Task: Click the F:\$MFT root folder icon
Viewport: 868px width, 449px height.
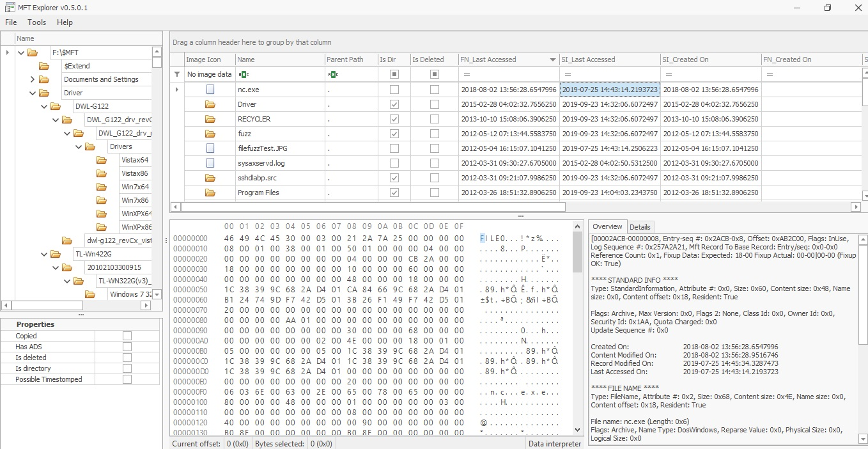Action: coord(33,52)
